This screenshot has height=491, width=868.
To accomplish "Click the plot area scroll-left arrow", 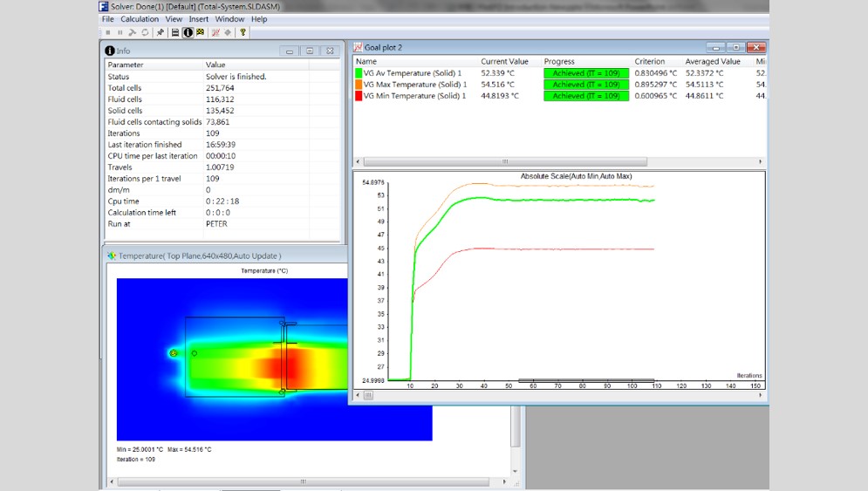I will [359, 395].
